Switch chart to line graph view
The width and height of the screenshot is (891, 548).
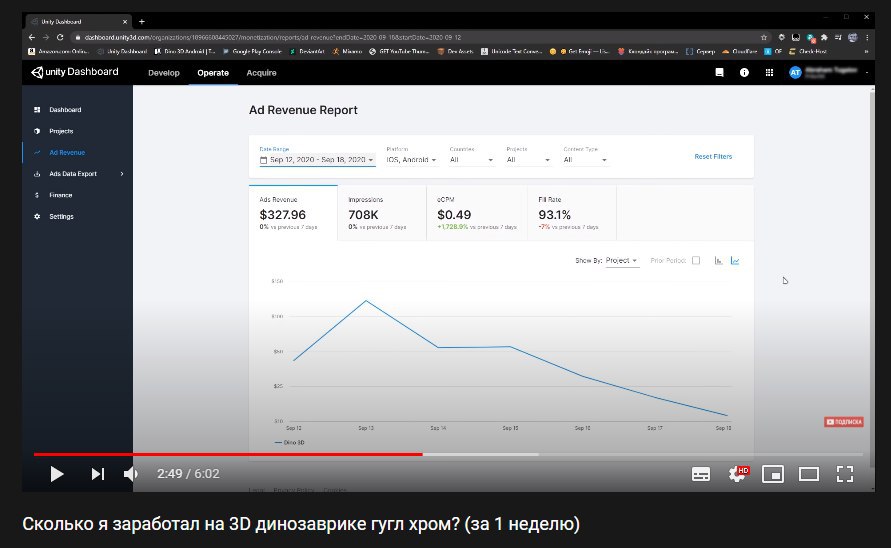[x=735, y=260]
